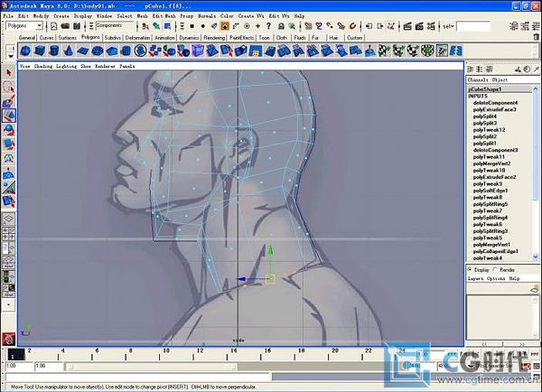Select the Render layer radio button

(495, 269)
